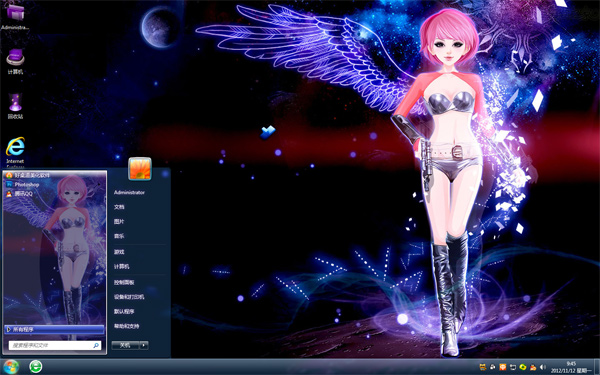This screenshot has height=375, width=600.
Task: Click the Windows Start orb
Action: coord(10,367)
